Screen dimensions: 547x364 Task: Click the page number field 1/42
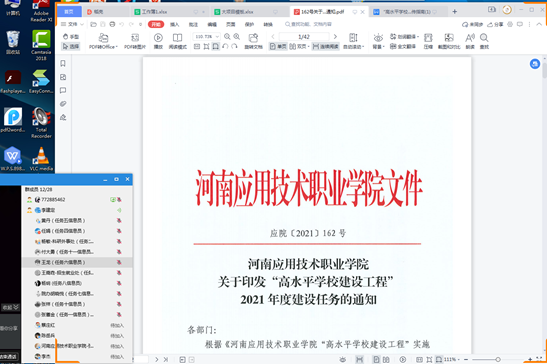coord(304,37)
